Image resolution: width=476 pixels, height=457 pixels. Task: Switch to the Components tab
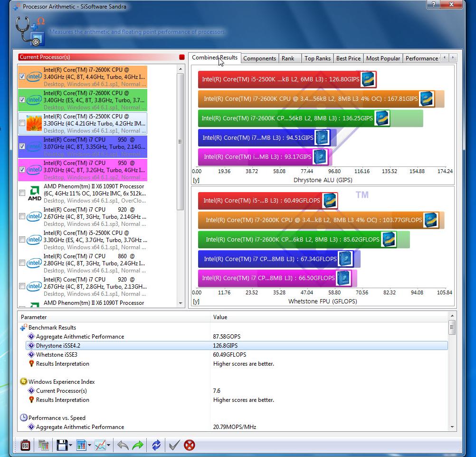pos(259,58)
